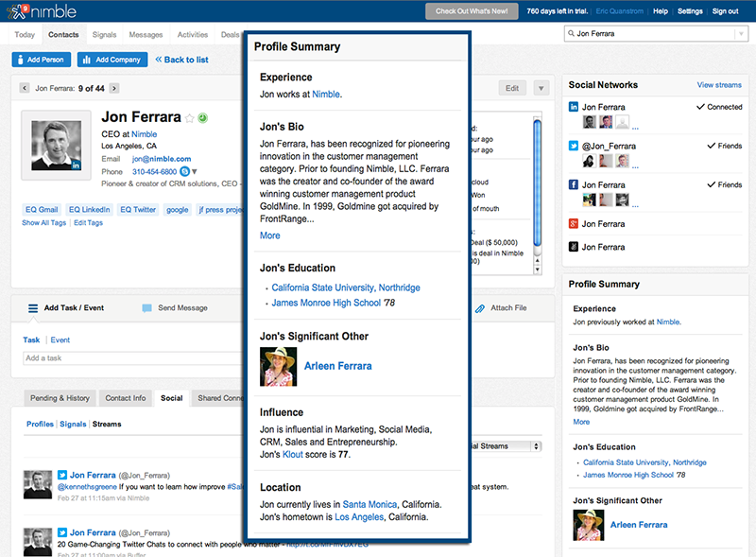This screenshot has width=756, height=557.
Task: Click Santa Monica link in Location
Action: point(369,504)
